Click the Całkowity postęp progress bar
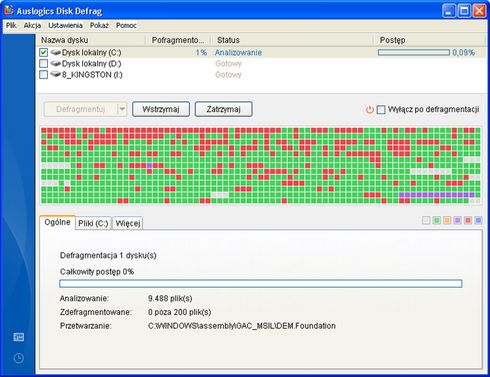Screen dimensions: 490x377 click(261, 284)
